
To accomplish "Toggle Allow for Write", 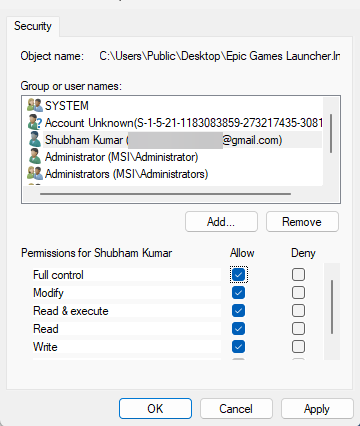I will pos(238,347).
